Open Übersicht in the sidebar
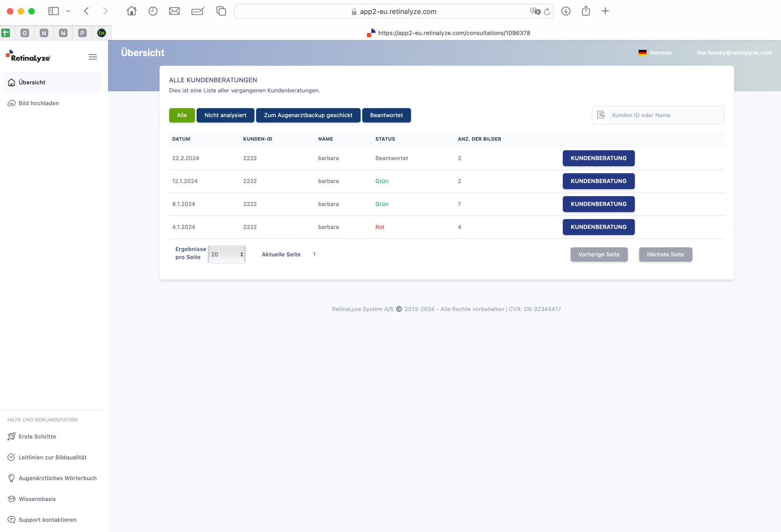Viewport: 781px width, 532px height. 52,82
